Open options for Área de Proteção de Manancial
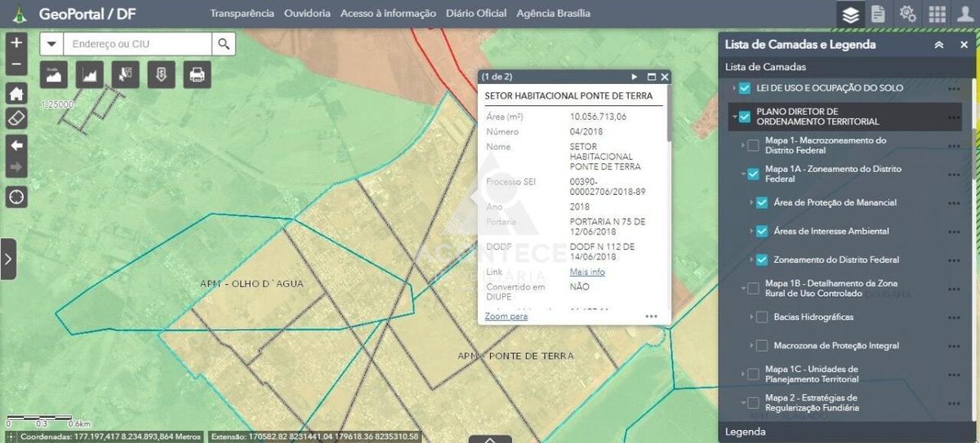The height and width of the screenshot is (443, 980). click(x=954, y=202)
